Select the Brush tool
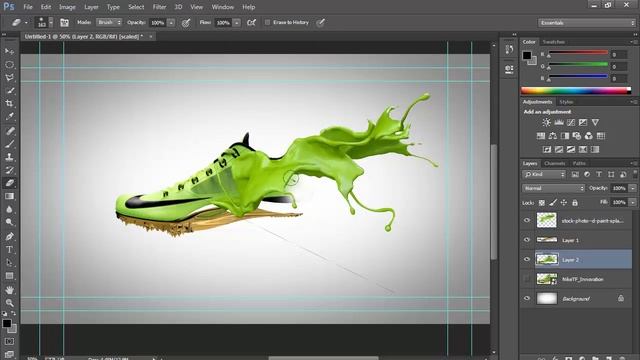The width and height of the screenshot is (640, 360). [x=9, y=144]
